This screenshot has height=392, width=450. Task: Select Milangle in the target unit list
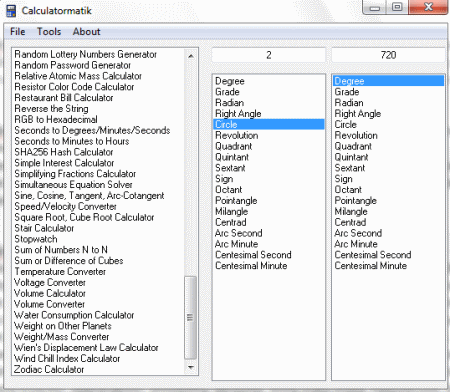(x=351, y=211)
